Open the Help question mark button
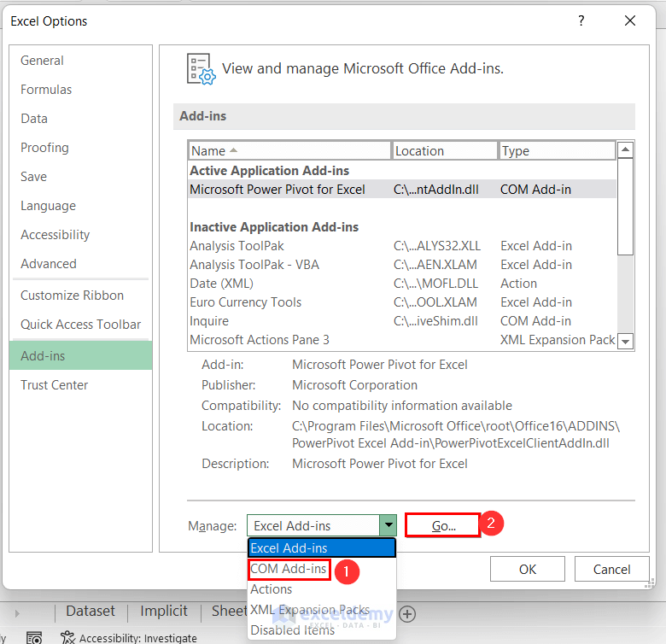 click(x=581, y=20)
